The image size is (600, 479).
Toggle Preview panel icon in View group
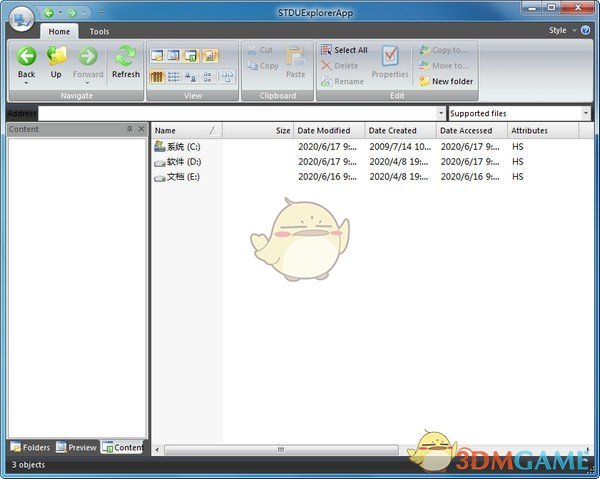[x=174, y=56]
